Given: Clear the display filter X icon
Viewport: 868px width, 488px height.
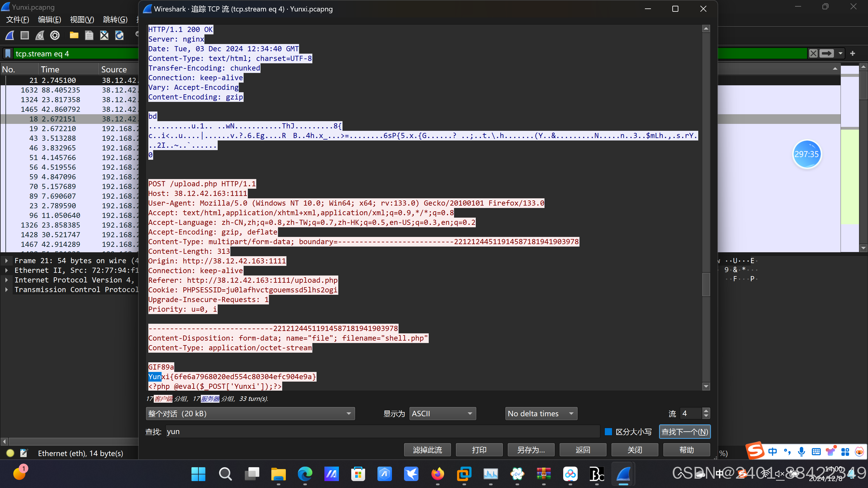Looking at the screenshot, I should coord(813,53).
